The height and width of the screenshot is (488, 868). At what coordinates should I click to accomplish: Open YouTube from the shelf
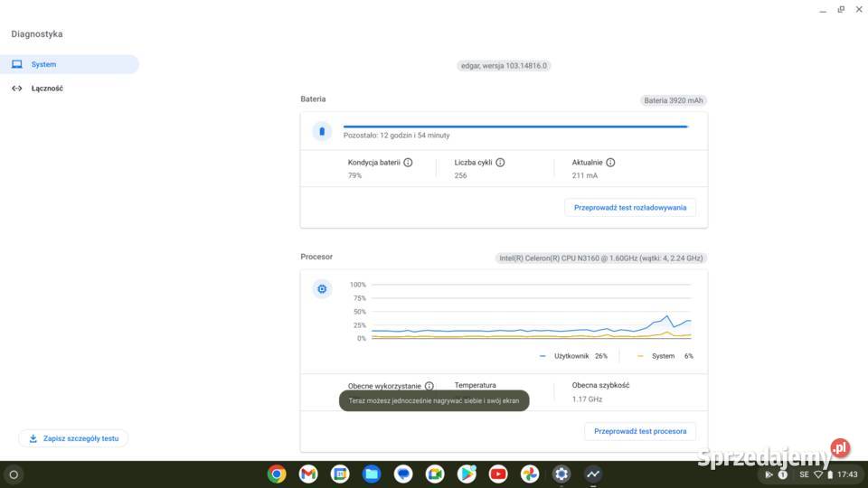pyautogui.click(x=498, y=474)
